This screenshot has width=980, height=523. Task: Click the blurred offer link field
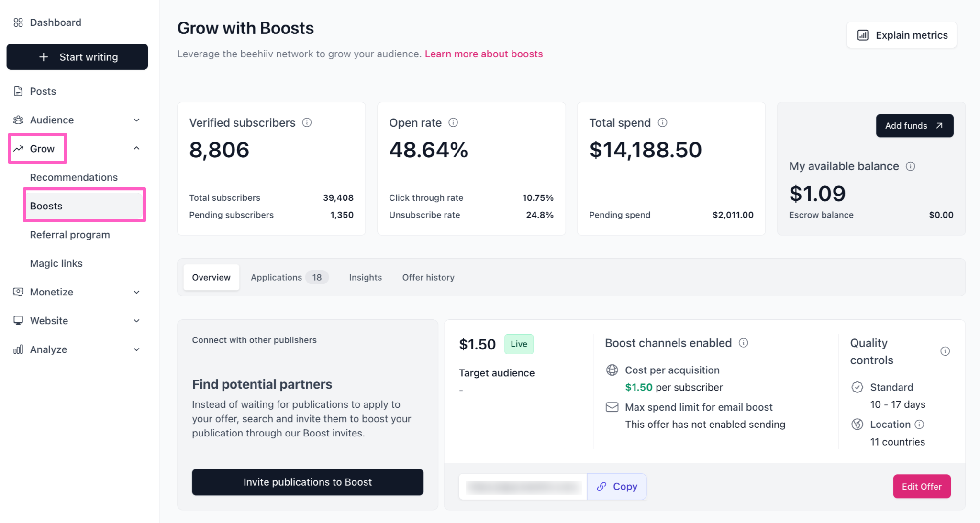tap(523, 487)
